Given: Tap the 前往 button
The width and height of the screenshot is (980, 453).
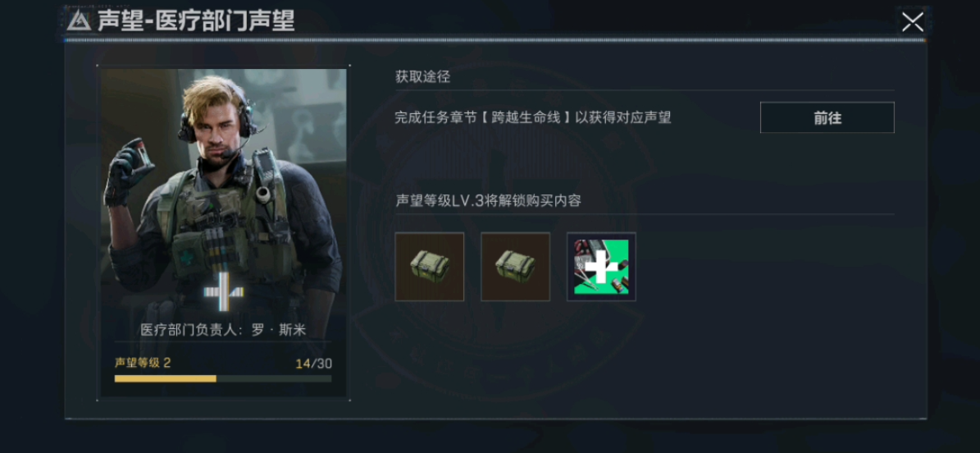Looking at the screenshot, I should click(x=827, y=117).
